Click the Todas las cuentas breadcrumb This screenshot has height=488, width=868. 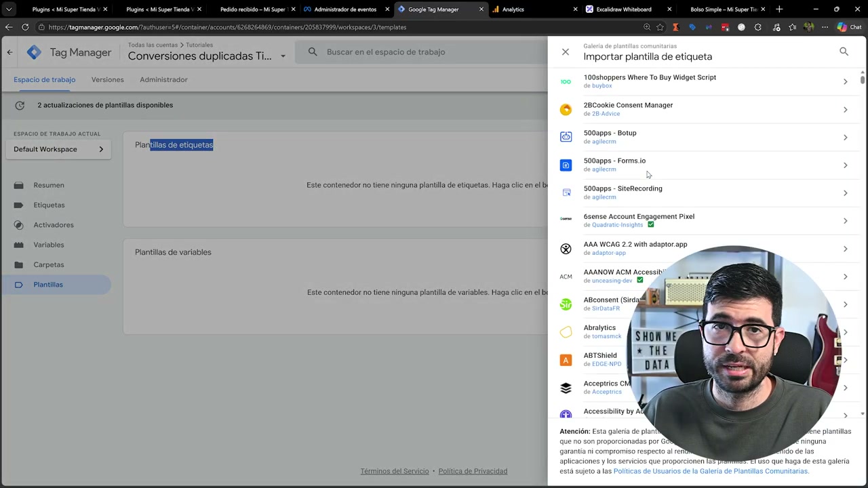click(153, 45)
